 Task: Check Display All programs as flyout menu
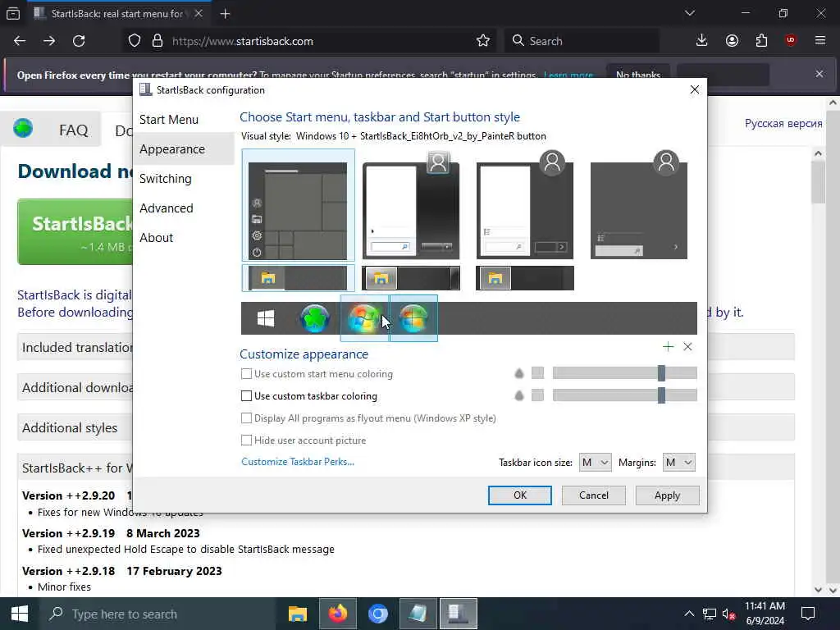(x=246, y=418)
